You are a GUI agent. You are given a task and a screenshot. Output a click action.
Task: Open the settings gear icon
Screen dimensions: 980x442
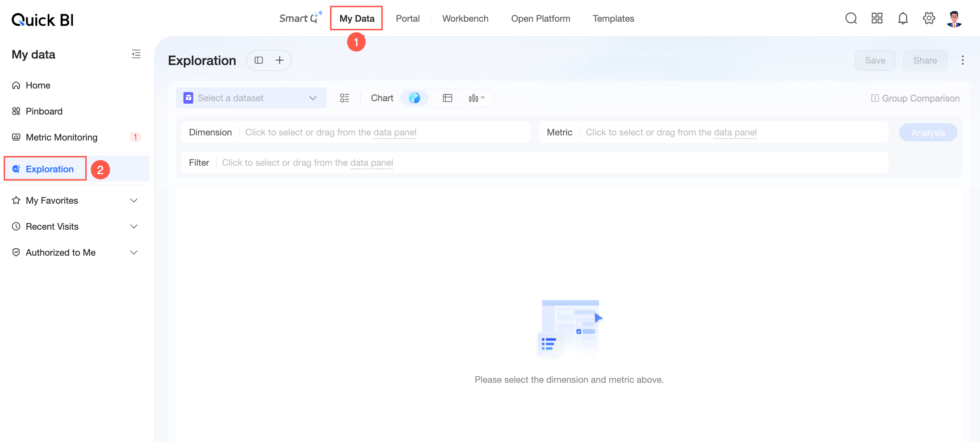point(929,18)
